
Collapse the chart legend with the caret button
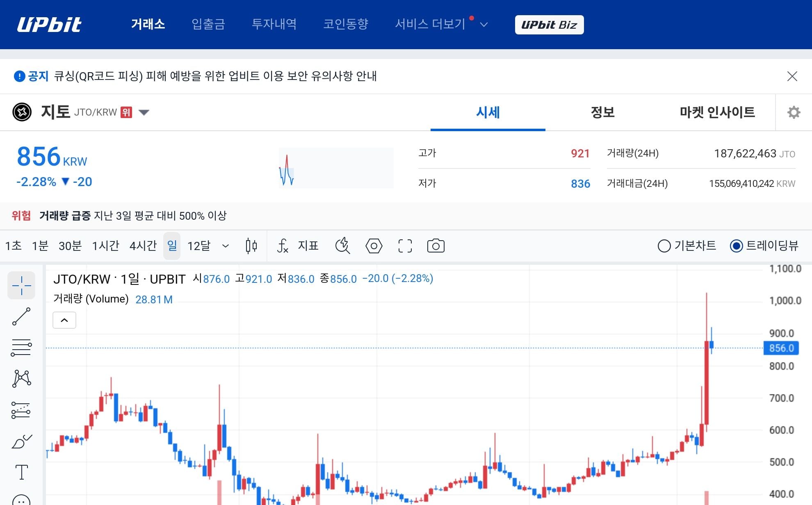(64, 320)
